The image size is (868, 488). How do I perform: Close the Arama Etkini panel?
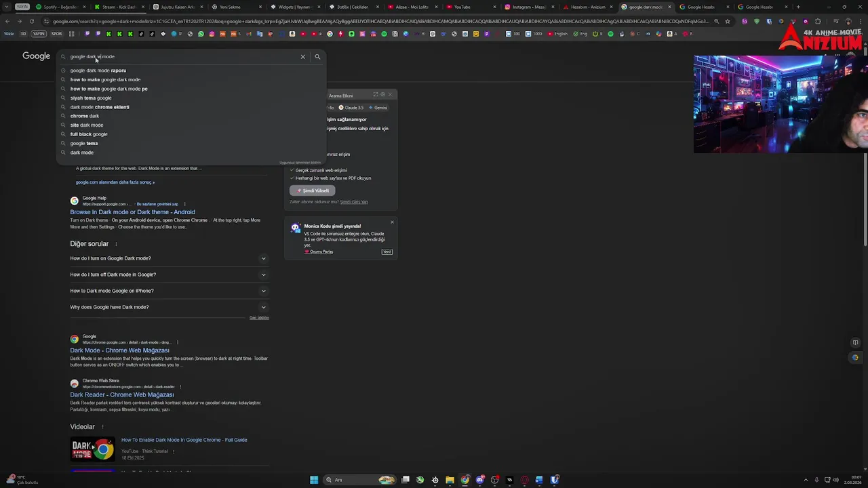click(x=390, y=94)
